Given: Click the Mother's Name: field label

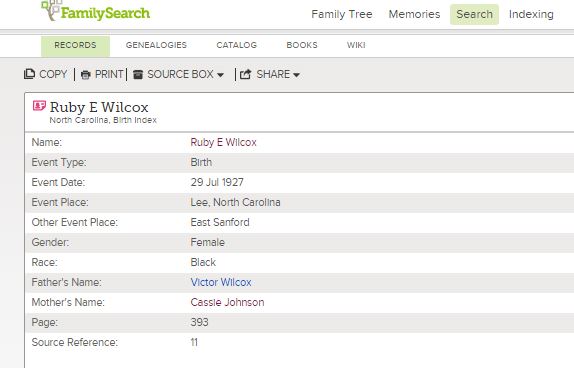Looking at the screenshot, I should tap(68, 302).
